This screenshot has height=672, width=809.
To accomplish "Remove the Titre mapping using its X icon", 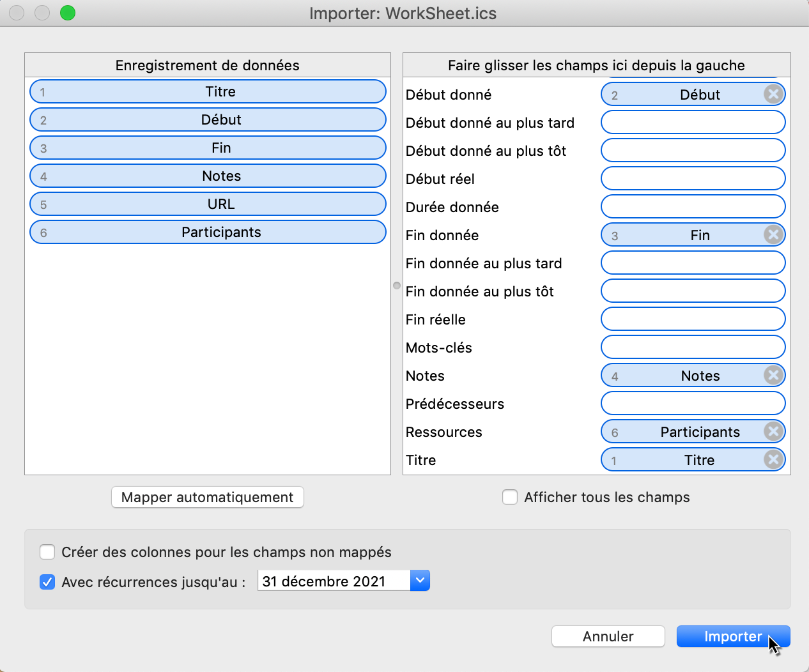I will 773,459.
